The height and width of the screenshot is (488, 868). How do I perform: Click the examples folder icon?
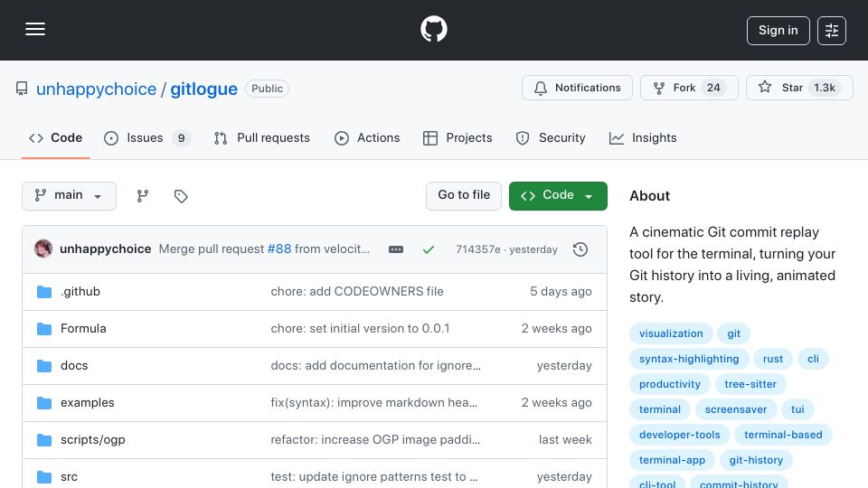pyautogui.click(x=44, y=403)
